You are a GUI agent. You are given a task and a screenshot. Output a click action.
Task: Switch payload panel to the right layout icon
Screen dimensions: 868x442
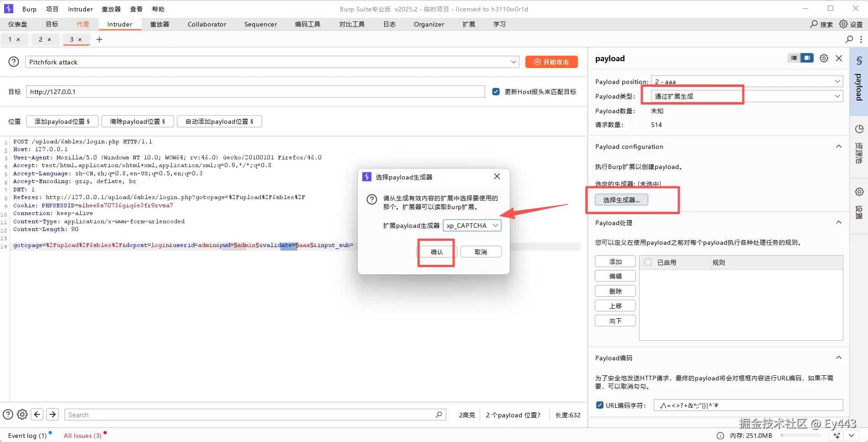[x=807, y=58]
